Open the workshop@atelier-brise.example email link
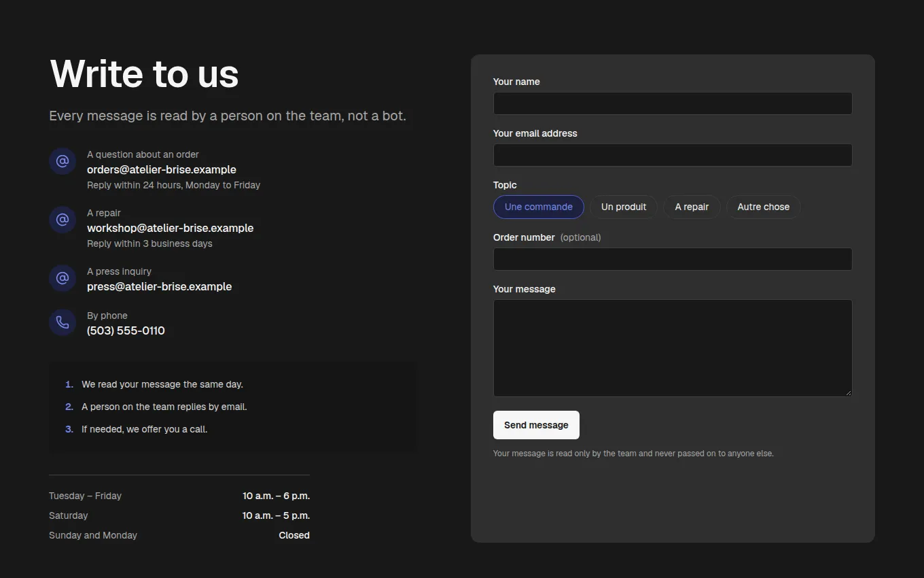The image size is (924, 578). [170, 228]
